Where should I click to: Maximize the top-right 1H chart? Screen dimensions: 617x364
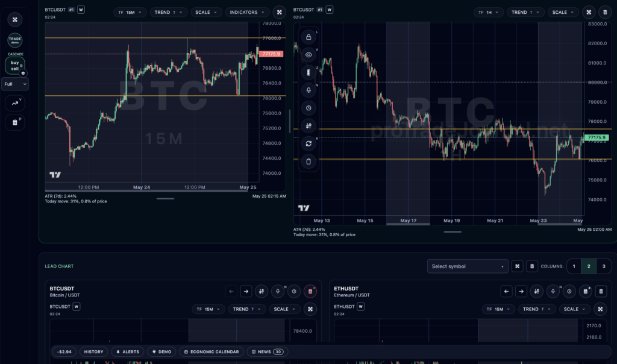pos(589,12)
